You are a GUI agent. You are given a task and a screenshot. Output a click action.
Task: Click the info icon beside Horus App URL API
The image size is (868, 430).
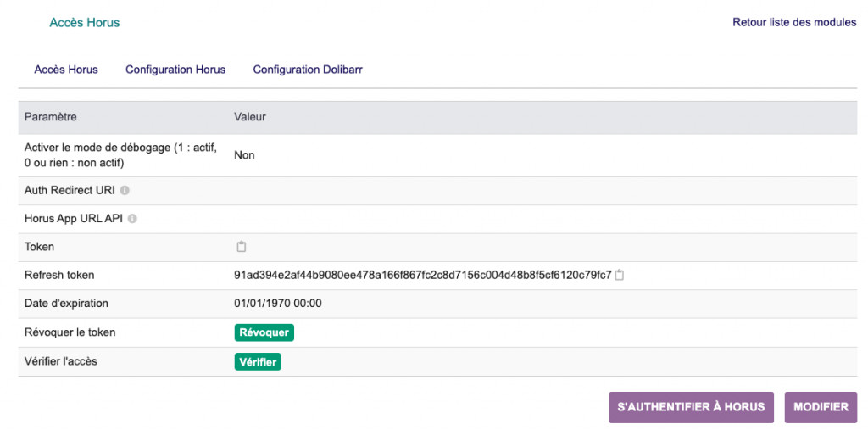coord(132,219)
